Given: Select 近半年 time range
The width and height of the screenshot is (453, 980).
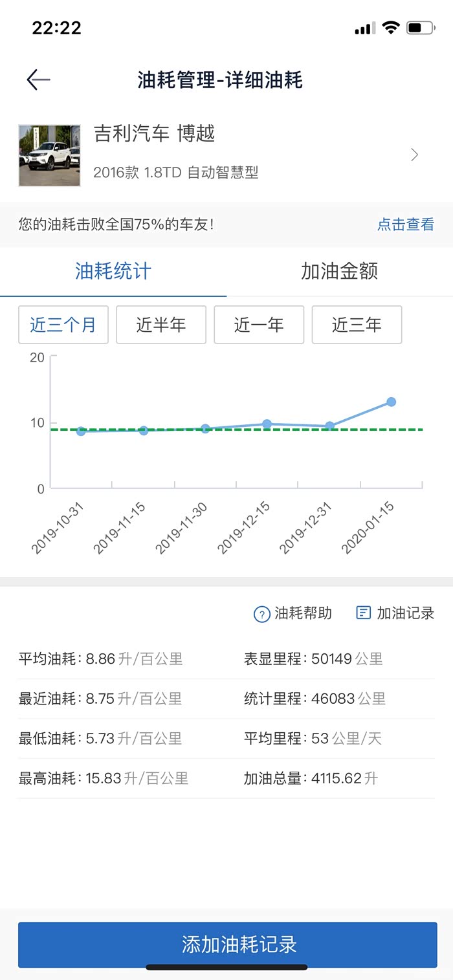Looking at the screenshot, I should coord(161,325).
